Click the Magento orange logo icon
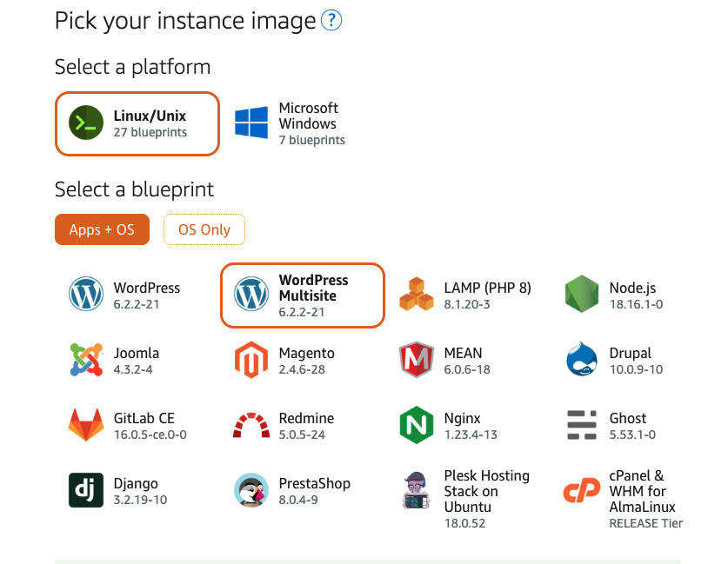728x564 pixels. pos(251,360)
